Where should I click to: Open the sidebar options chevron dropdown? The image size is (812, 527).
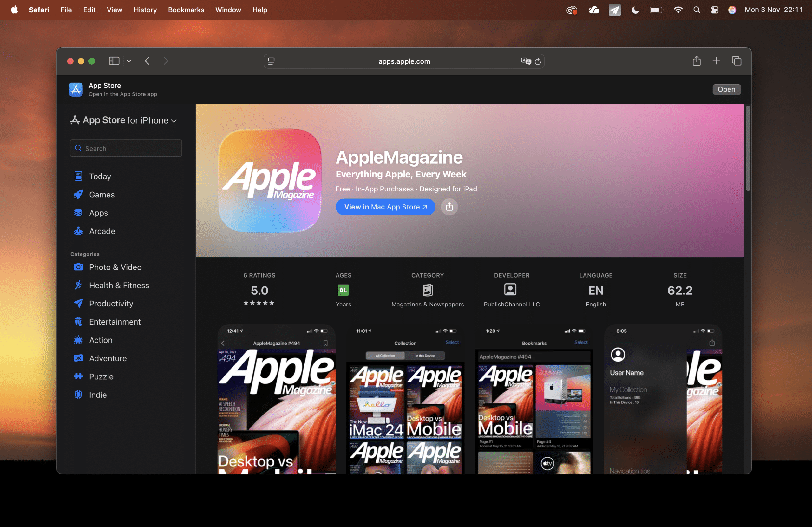(x=129, y=61)
